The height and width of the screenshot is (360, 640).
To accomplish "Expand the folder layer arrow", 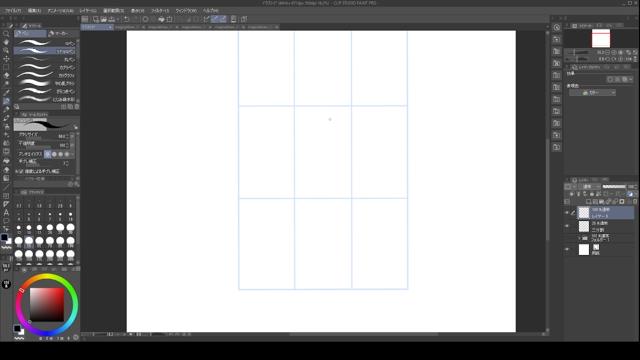I will (x=579, y=238).
